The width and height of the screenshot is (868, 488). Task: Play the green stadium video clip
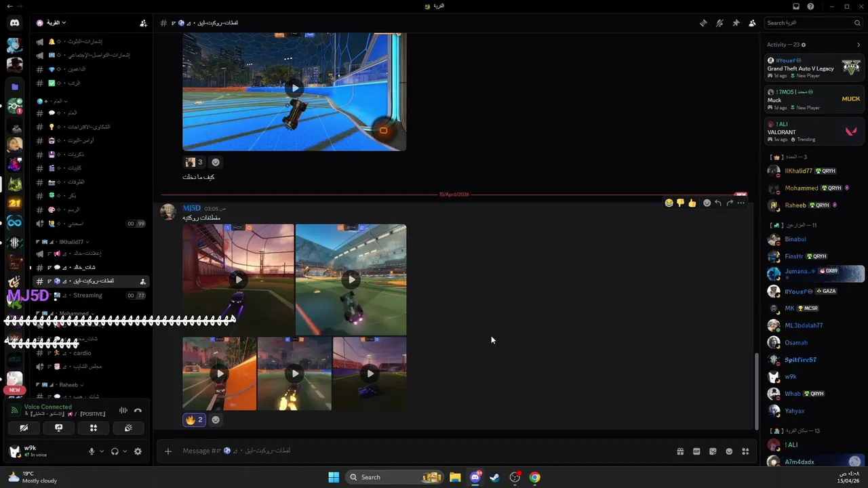(x=351, y=279)
